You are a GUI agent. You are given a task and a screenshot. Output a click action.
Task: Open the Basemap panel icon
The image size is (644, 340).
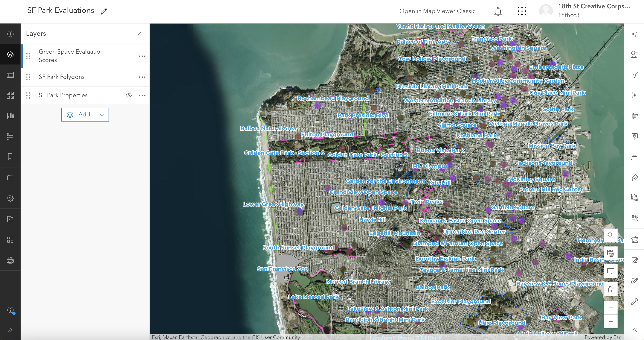coord(10,95)
